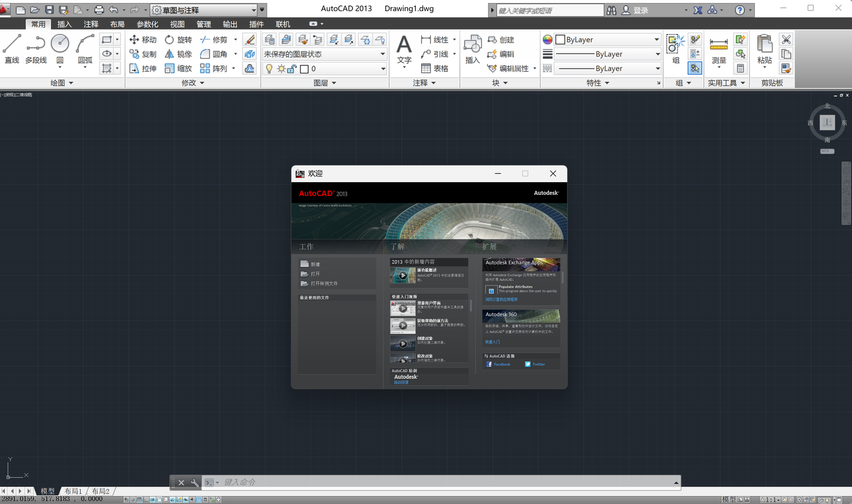Switch to the 参数化 ribbon tab
Screen dimensions: 852x504
147,24
